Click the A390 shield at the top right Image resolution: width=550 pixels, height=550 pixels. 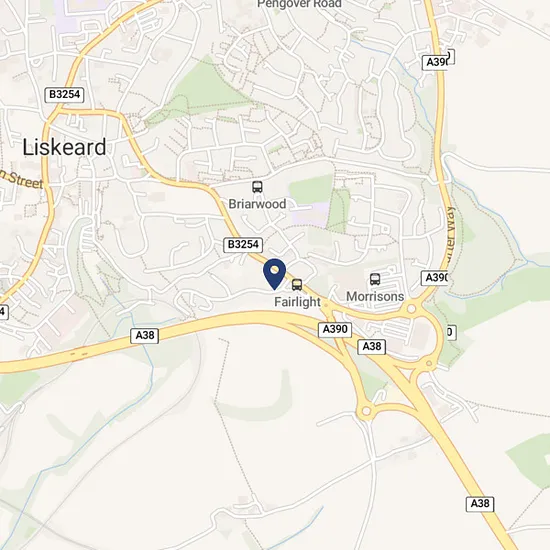coord(435,62)
